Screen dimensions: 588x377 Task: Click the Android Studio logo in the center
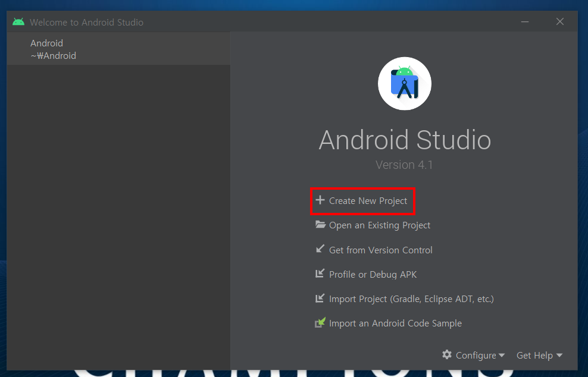(405, 84)
